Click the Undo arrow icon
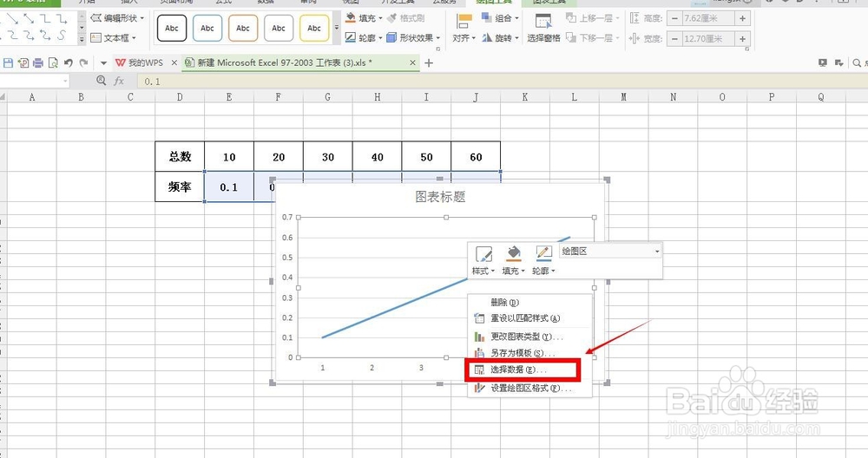Viewport: 868px width, 458px height. coord(68,63)
